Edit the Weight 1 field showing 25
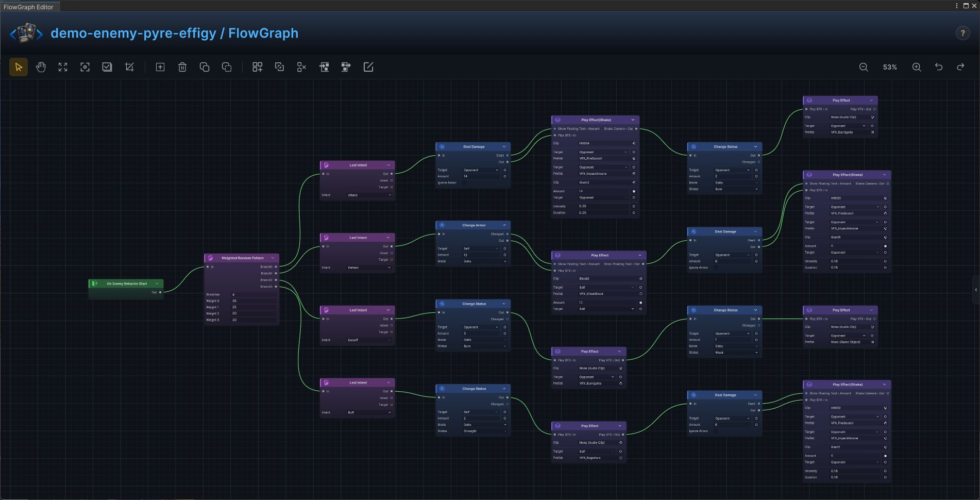 (x=253, y=307)
